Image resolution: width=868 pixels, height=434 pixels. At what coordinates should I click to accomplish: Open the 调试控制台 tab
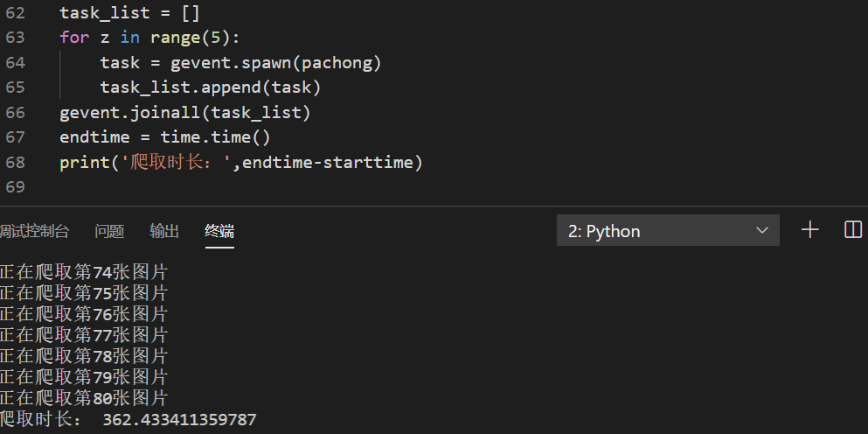point(35,231)
